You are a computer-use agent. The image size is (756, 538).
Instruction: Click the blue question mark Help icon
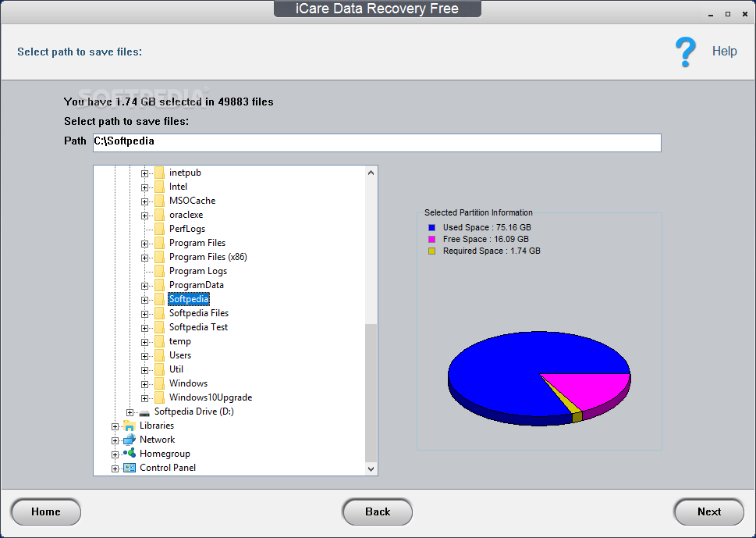[x=685, y=52]
